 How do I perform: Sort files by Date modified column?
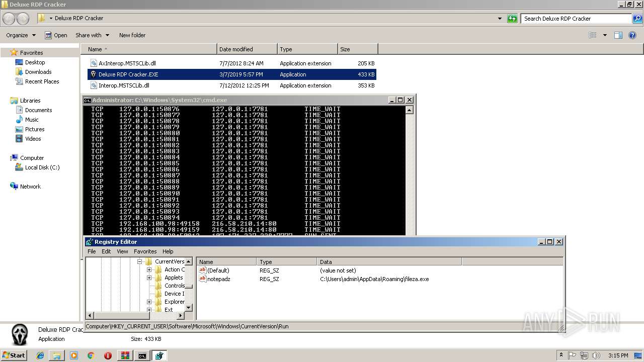click(247, 49)
